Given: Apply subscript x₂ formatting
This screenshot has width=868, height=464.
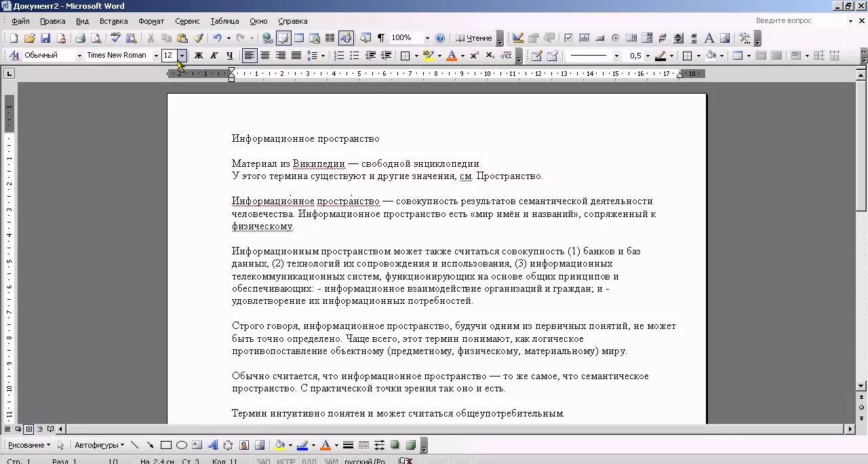Looking at the screenshot, I should [490, 56].
